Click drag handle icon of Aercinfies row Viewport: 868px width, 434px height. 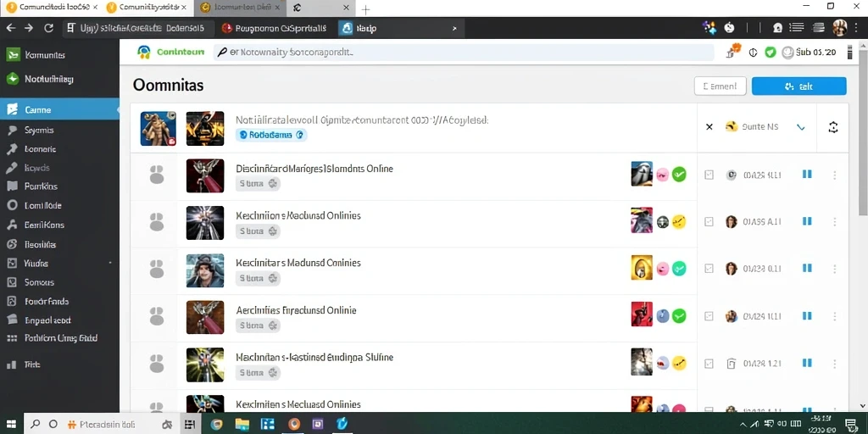[x=157, y=316]
